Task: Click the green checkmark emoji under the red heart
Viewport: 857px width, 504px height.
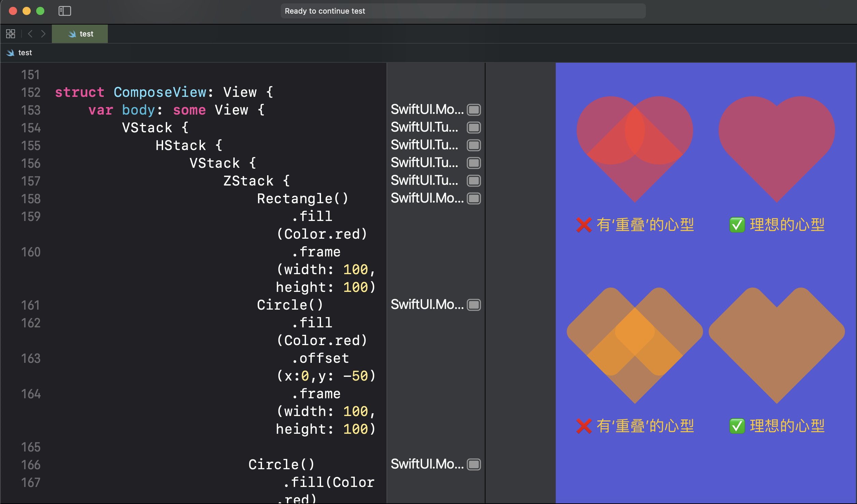Action: click(737, 225)
